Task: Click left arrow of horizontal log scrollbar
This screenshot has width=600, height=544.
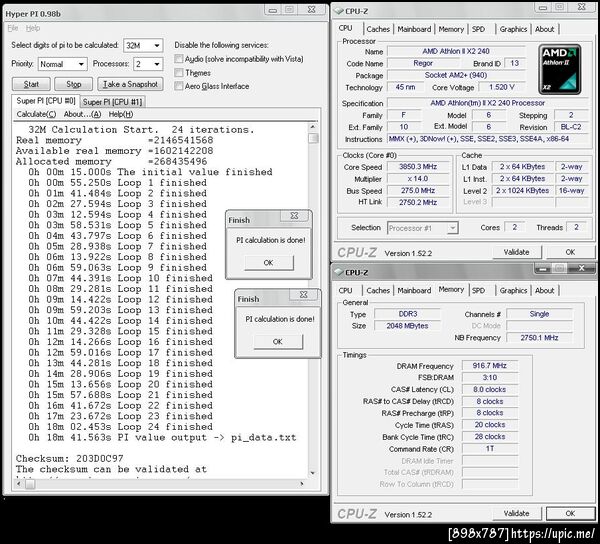Action: pos(18,484)
